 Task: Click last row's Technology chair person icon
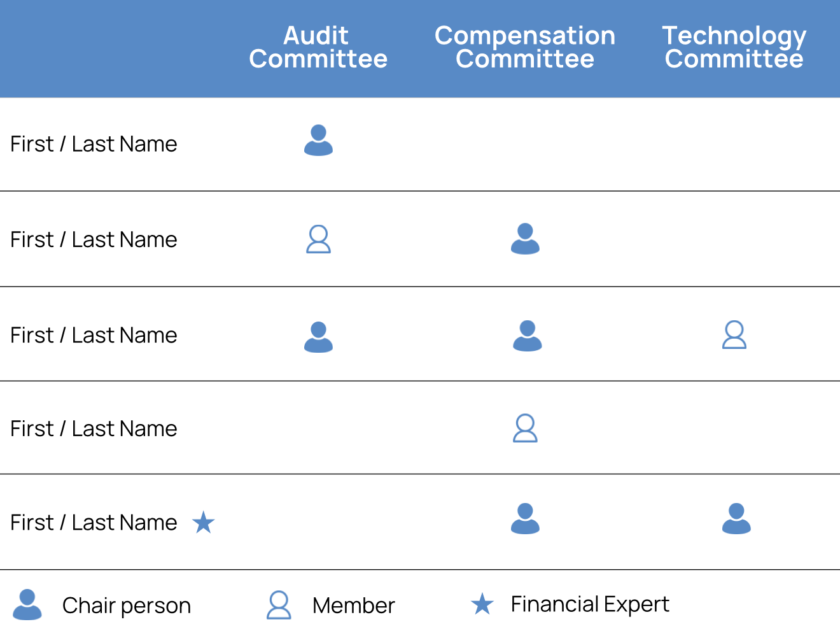point(736,518)
